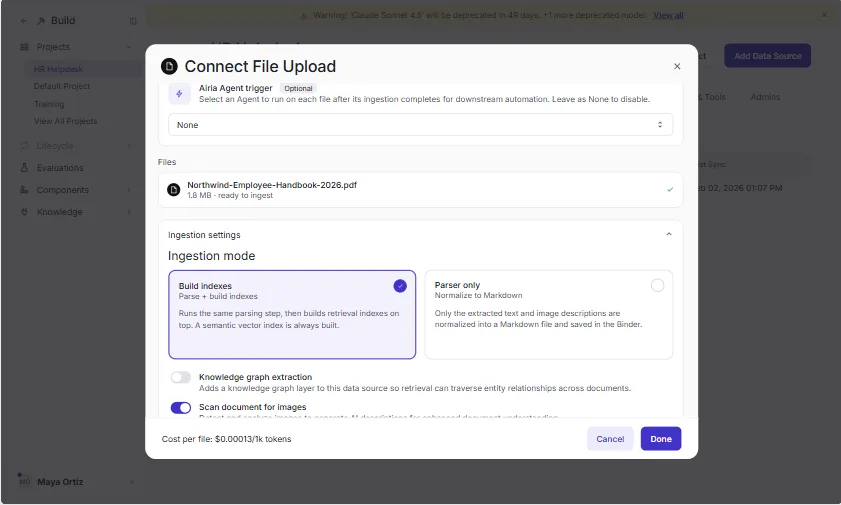Open the Airia Agent trigger None dropdown
841x505 pixels.
420,125
